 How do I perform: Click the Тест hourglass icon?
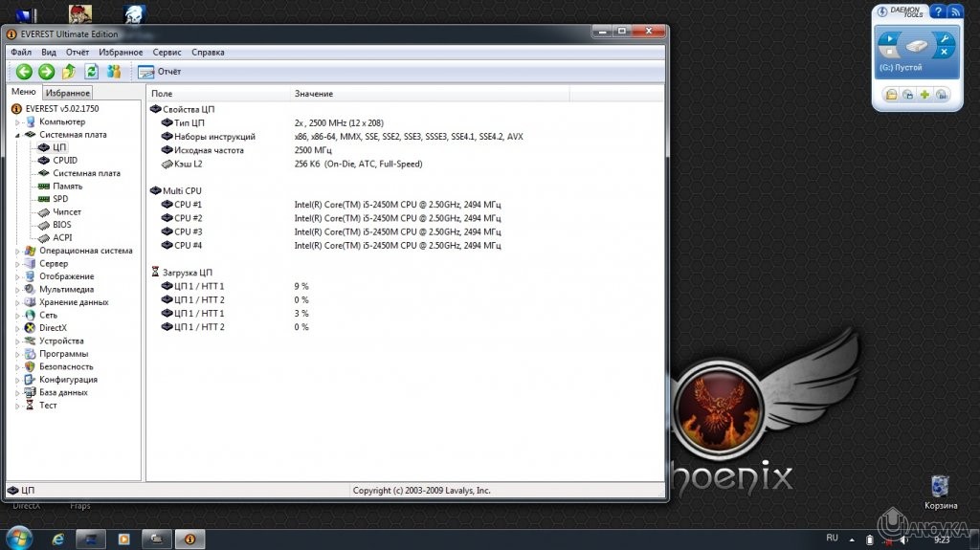(30, 406)
